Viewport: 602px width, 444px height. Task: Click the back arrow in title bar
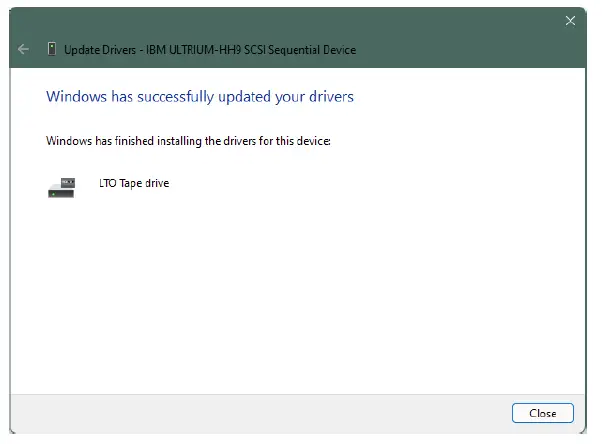(23, 49)
